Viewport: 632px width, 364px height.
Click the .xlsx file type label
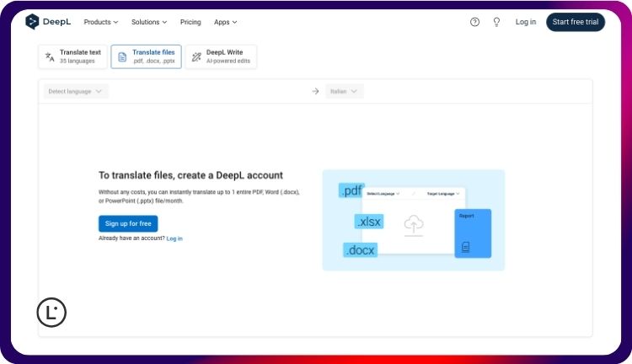pyautogui.click(x=369, y=222)
